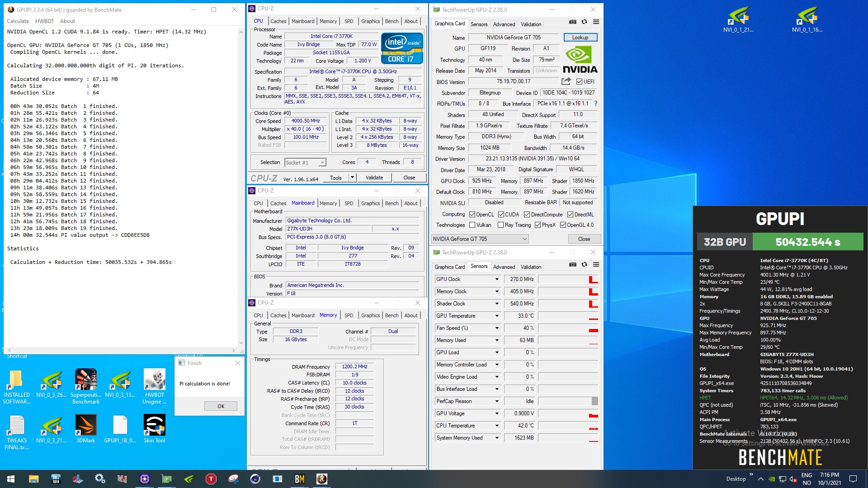The width and height of the screenshot is (868, 488).
Task: Click the GPUPI output vertical scrollbar
Action: pos(241,187)
